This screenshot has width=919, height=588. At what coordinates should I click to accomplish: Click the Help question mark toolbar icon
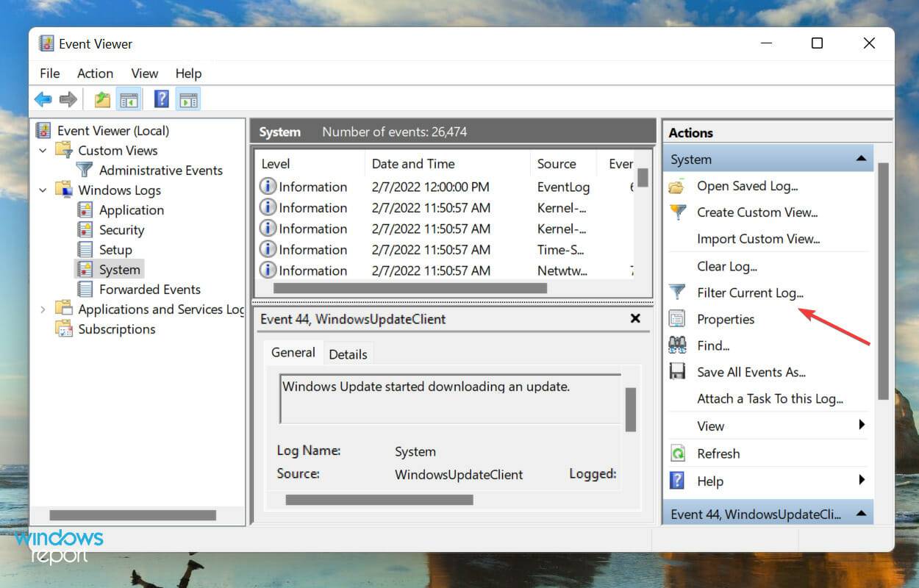160,98
